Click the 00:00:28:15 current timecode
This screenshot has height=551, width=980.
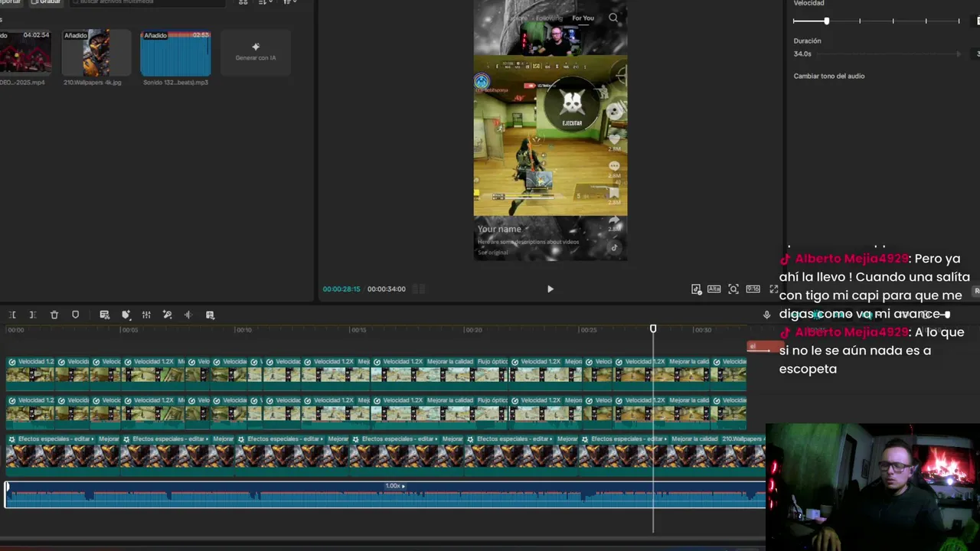(x=341, y=289)
